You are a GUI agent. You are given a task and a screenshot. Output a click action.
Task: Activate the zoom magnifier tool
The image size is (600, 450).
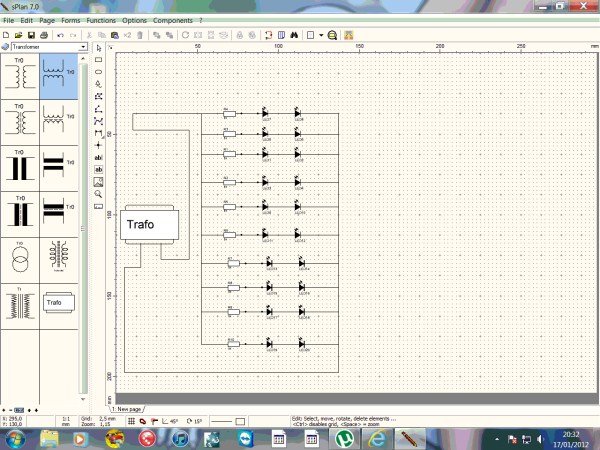tap(98, 193)
